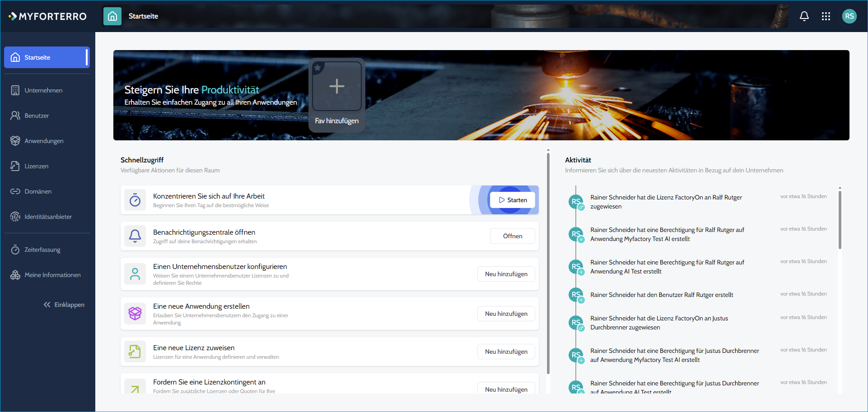Open Lizenzen in the sidebar
The width and height of the screenshot is (868, 412).
click(x=47, y=166)
